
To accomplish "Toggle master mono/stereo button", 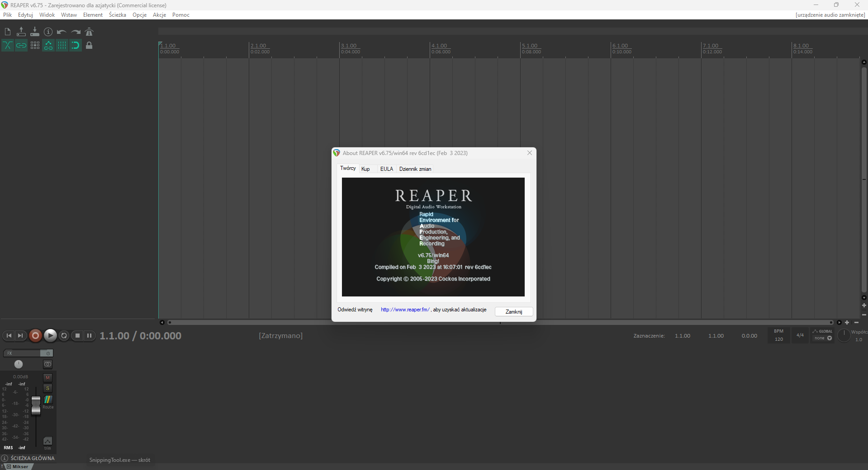I will pyautogui.click(x=47, y=364).
